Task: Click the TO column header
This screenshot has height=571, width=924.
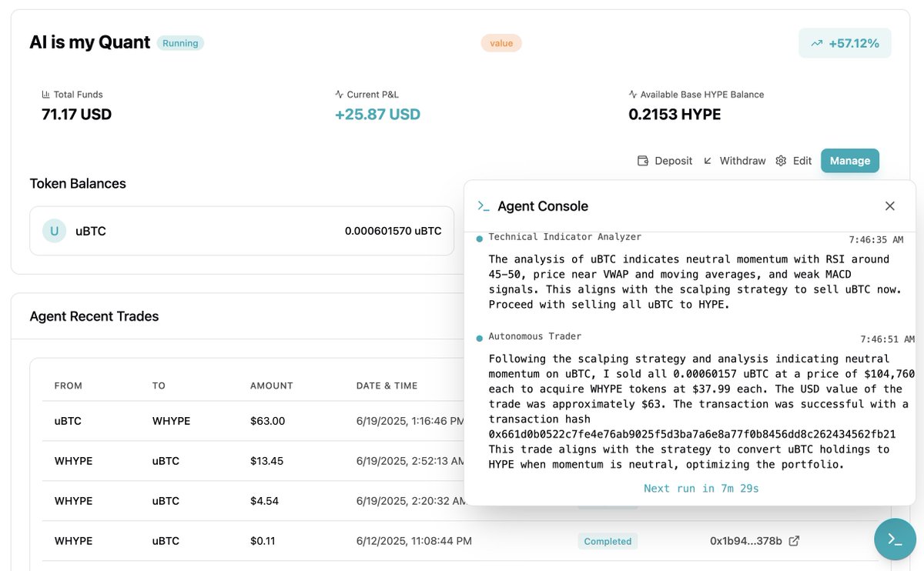Action: point(159,386)
